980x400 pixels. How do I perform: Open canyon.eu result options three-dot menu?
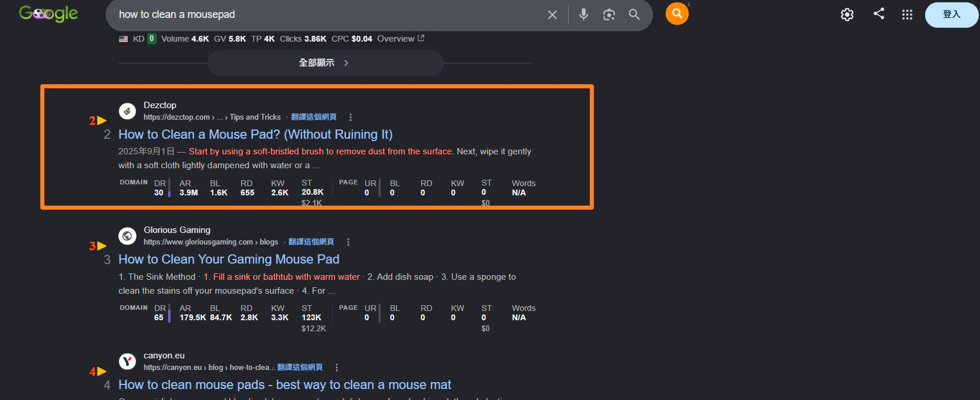tap(337, 368)
